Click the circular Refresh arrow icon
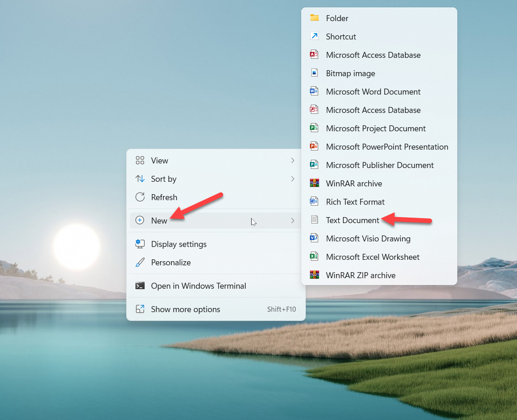The height and width of the screenshot is (420, 517). (x=140, y=197)
